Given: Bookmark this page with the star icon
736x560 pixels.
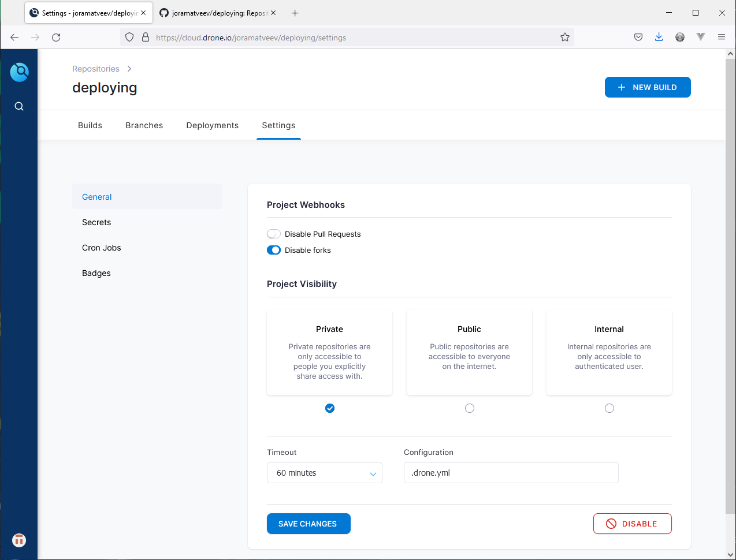Looking at the screenshot, I should 565,38.
